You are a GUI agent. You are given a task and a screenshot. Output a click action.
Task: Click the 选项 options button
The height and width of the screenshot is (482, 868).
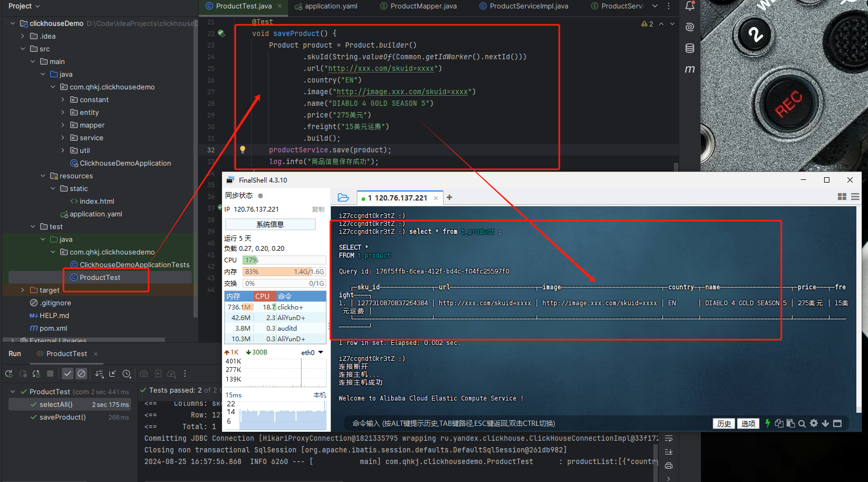click(748, 424)
